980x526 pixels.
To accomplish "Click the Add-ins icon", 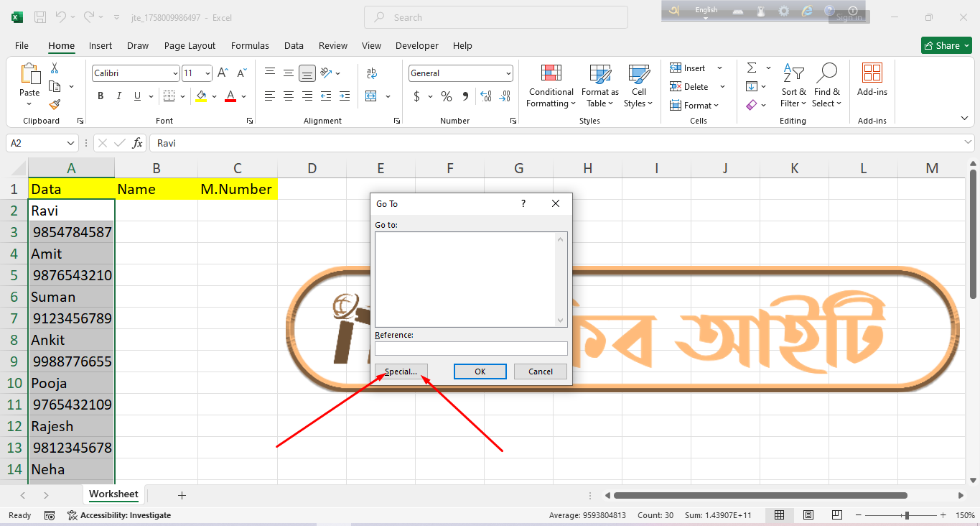I will click(x=872, y=79).
